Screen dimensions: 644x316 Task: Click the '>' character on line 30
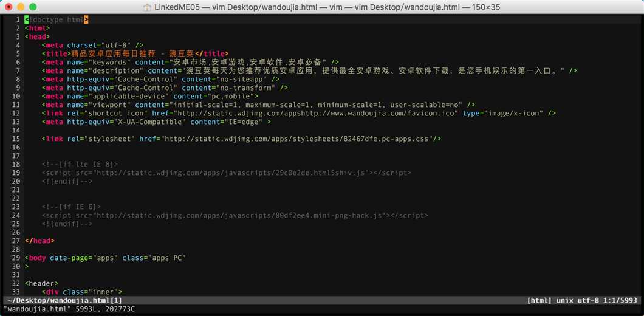pos(27,266)
